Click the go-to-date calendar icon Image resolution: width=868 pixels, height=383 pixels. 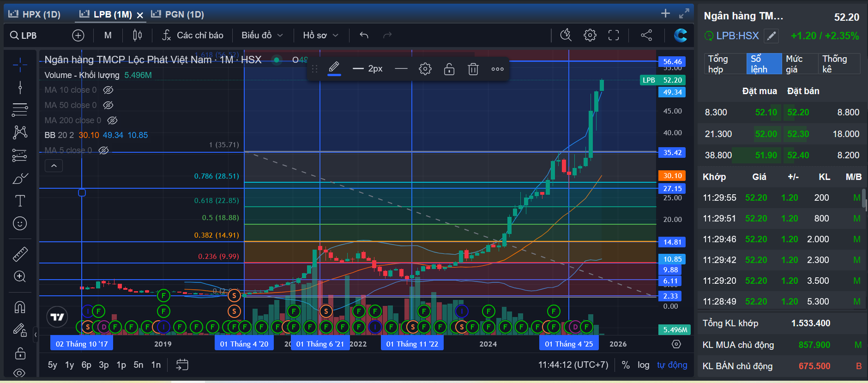pos(182,365)
